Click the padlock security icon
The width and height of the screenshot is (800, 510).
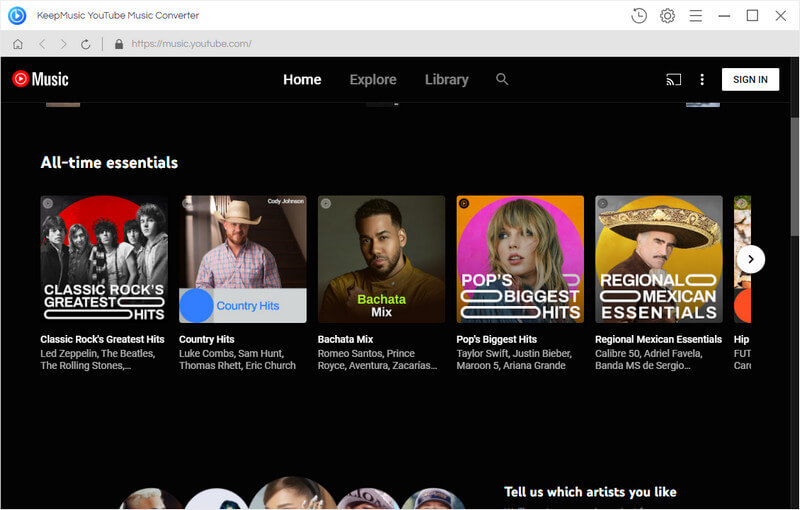(x=119, y=44)
